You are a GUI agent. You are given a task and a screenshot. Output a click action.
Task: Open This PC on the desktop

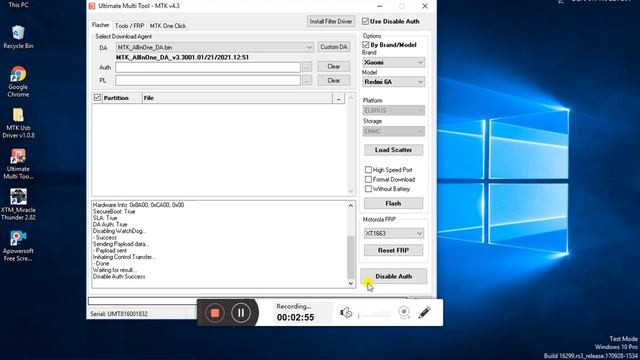pyautogui.click(x=18, y=5)
